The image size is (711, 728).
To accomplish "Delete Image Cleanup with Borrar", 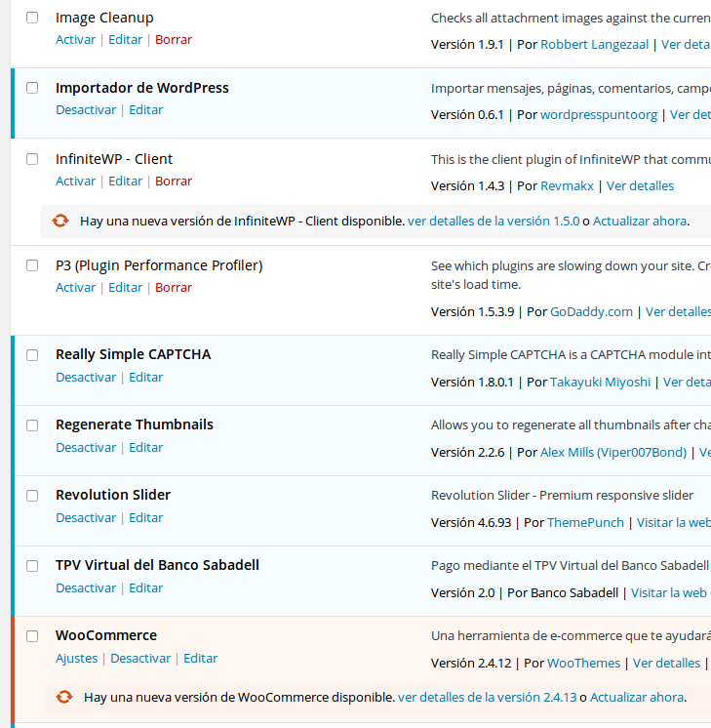I will coord(174,39).
